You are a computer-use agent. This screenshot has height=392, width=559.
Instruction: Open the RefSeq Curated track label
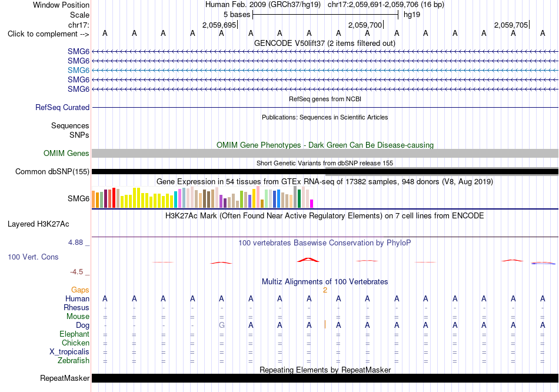(62, 107)
